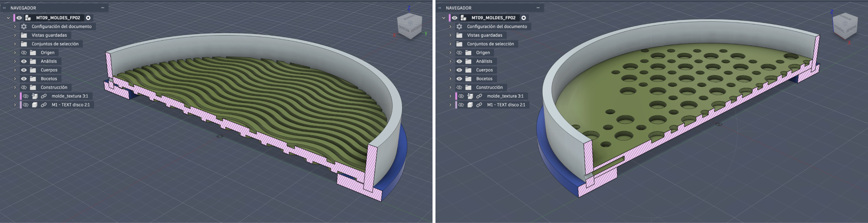
Task: Show the Origen folder in left navigator
Action: [x=24, y=53]
